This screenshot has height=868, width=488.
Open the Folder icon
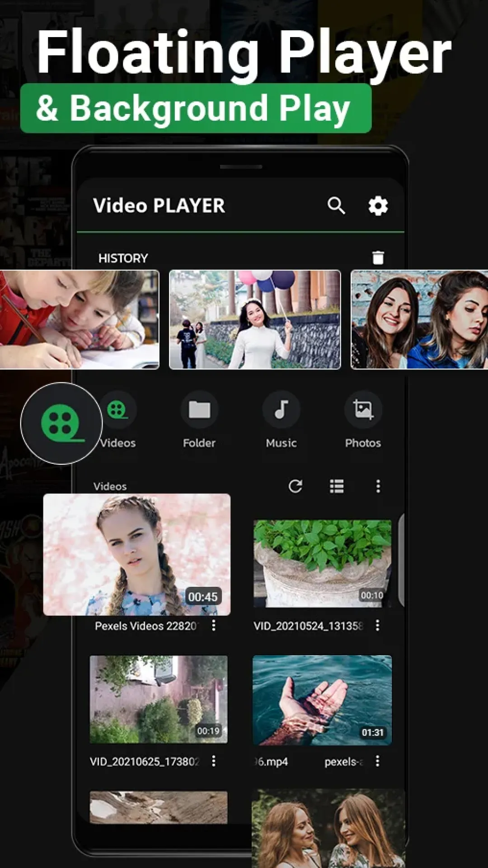199,410
